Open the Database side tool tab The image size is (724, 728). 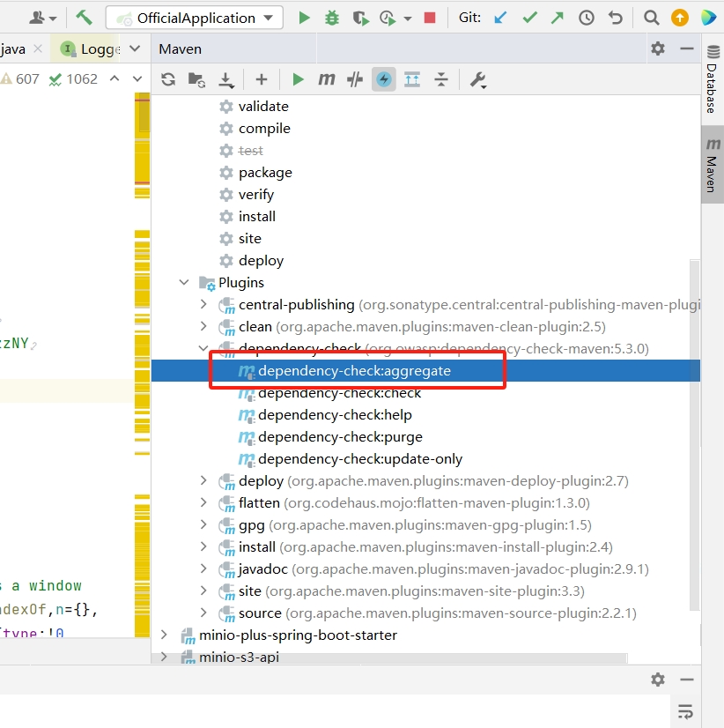pyautogui.click(x=713, y=79)
